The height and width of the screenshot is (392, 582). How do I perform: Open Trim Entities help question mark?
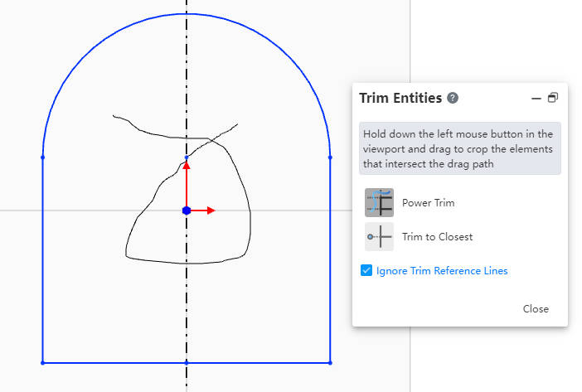pyautogui.click(x=453, y=98)
